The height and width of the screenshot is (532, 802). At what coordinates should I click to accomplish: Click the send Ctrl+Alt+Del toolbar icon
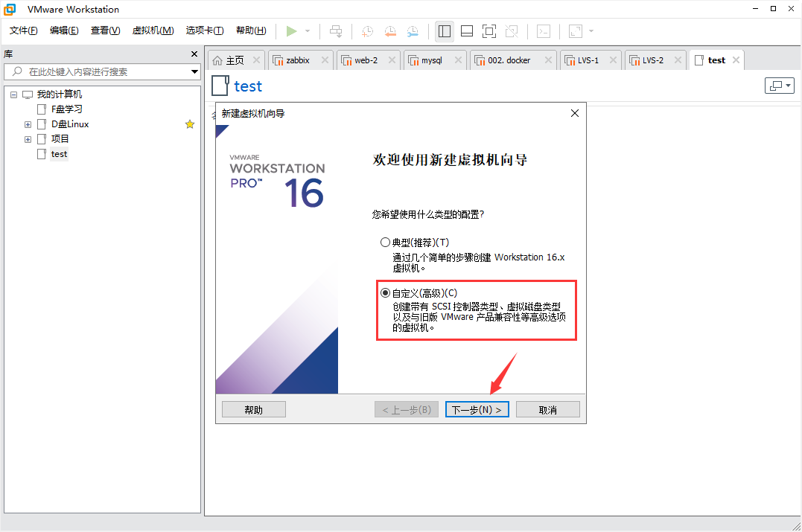(x=336, y=31)
